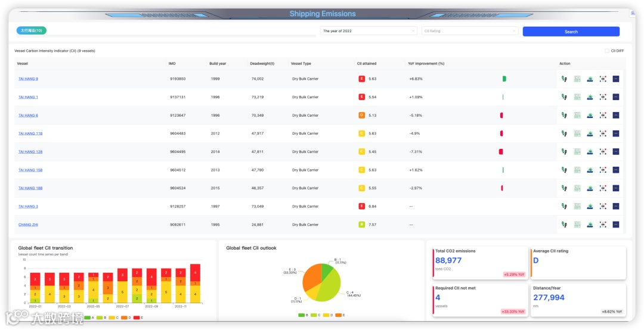The image size is (644, 330).
Task: Open blue ETS icon for TAI HANG 1
Action: tap(615, 97)
